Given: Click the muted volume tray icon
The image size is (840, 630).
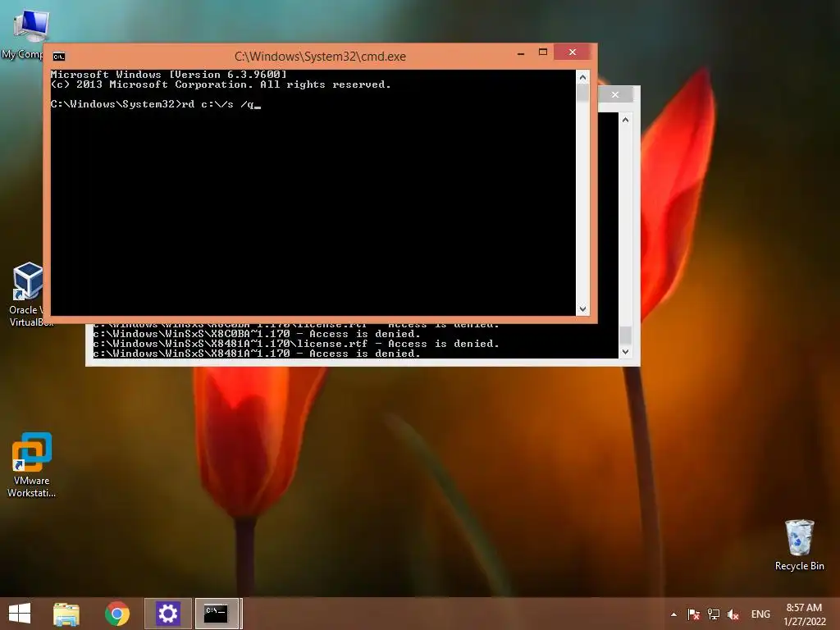Looking at the screenshot, I should [x=733, y=614].
